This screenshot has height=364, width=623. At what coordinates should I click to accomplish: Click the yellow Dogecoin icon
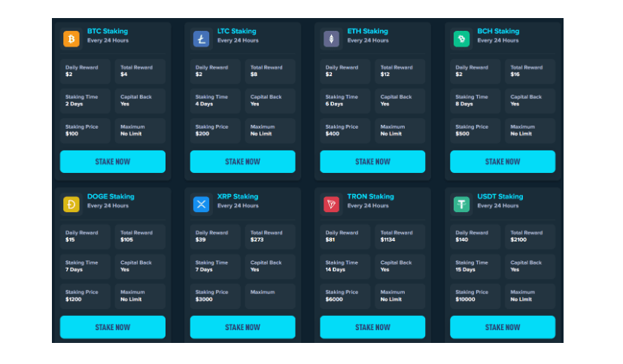click(x=71, y=205)
